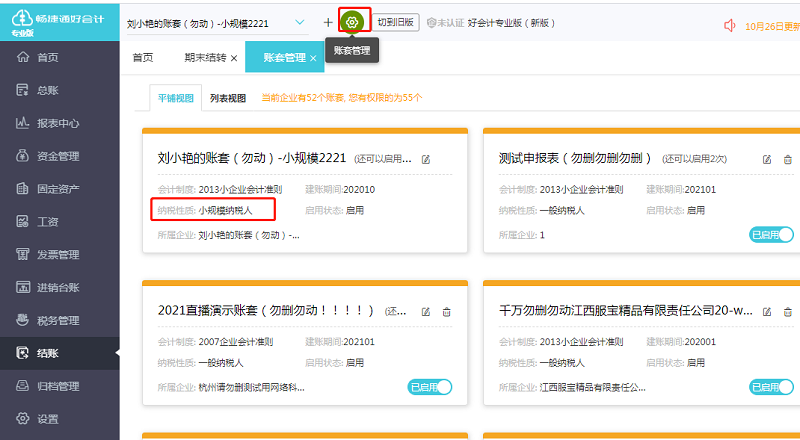The image size is (800, 440).
Task: Edit 测试申报表 account set
Action: [767, 160]
